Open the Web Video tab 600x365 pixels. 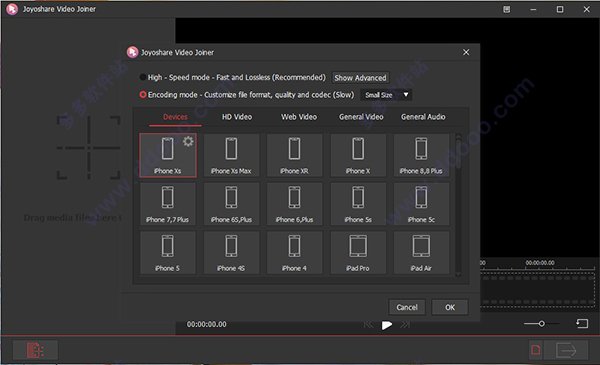pyautogui.click(x=299, y=117)
